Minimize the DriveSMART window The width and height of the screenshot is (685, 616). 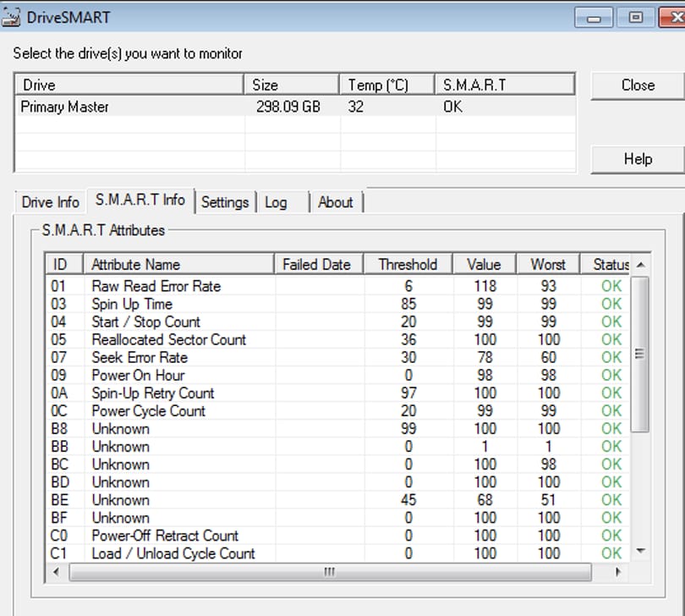point(594,18)
